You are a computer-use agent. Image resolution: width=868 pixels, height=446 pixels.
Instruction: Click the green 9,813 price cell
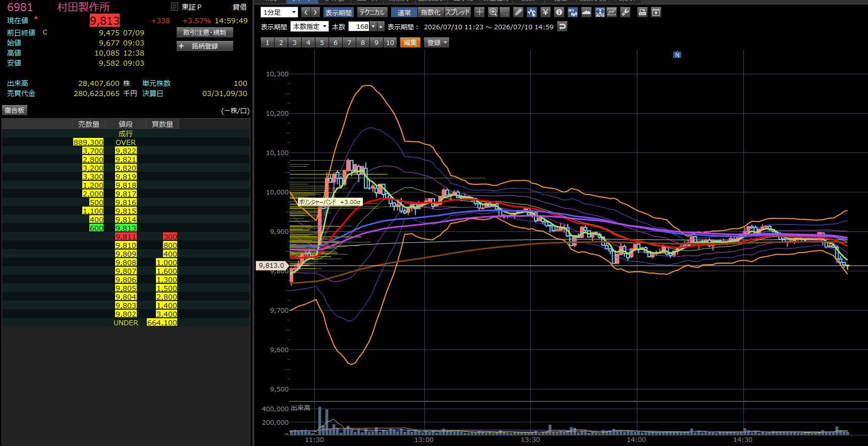point(126,228)
